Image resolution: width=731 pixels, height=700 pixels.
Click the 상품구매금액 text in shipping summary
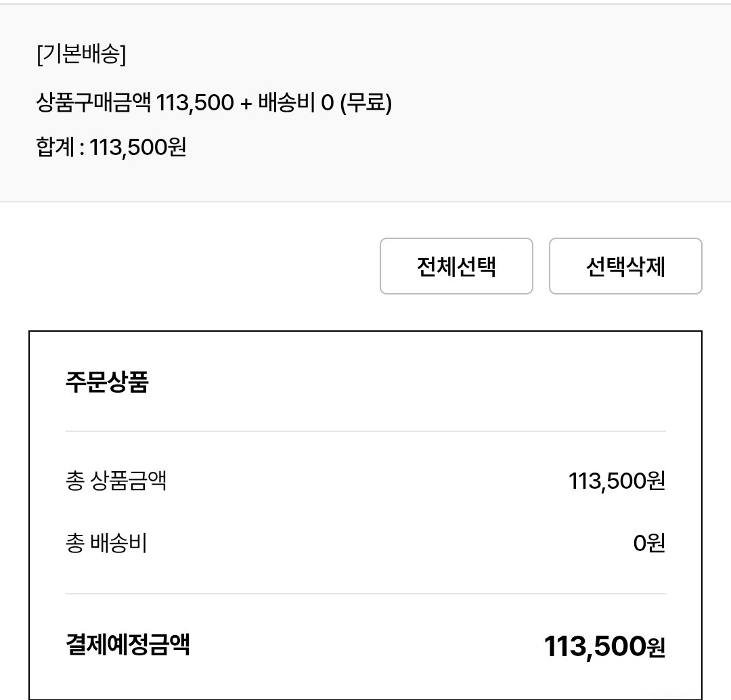[93, 102]
